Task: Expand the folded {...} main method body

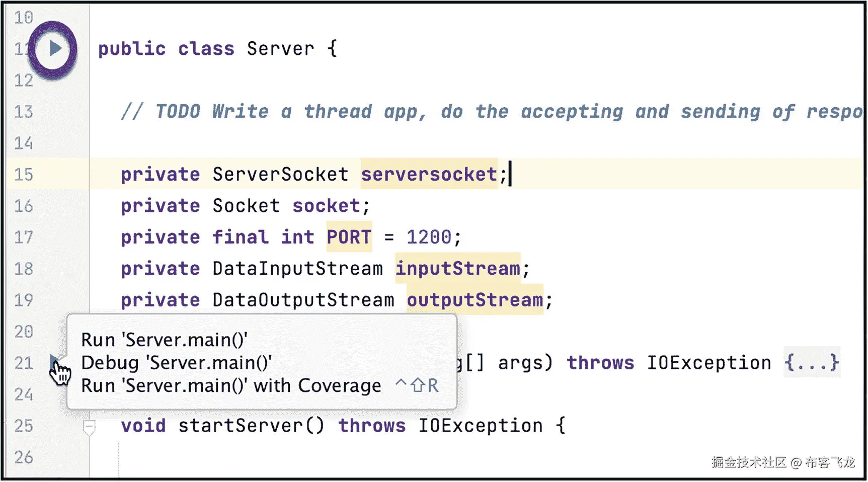Action: tap(812, 363)
